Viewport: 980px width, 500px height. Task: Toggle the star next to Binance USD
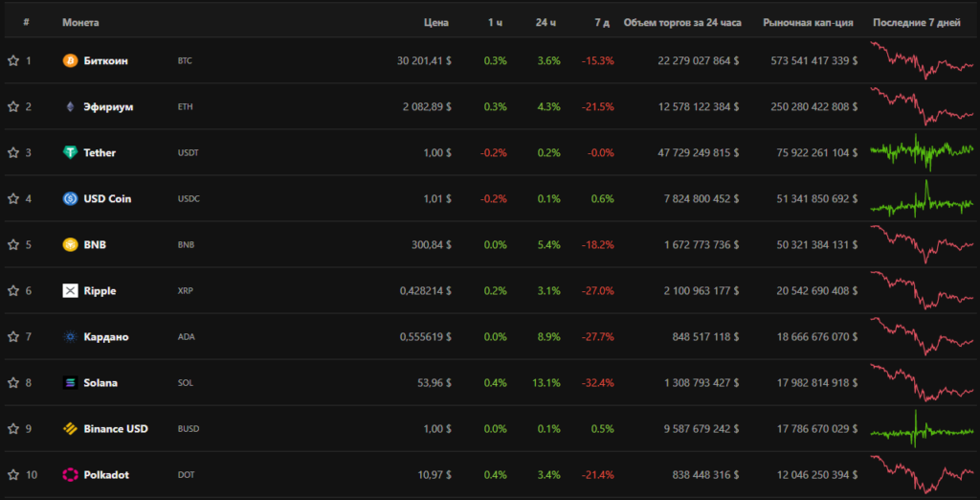(x=13, y=429)
